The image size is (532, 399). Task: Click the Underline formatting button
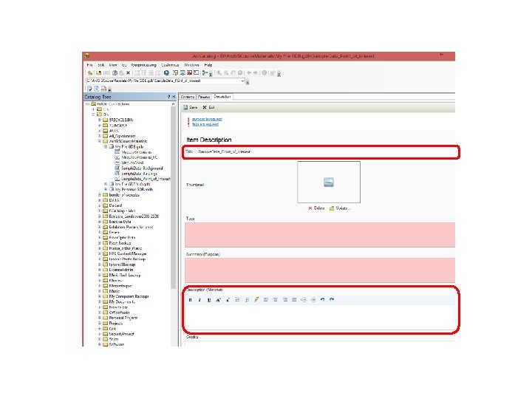coord(209,300)
